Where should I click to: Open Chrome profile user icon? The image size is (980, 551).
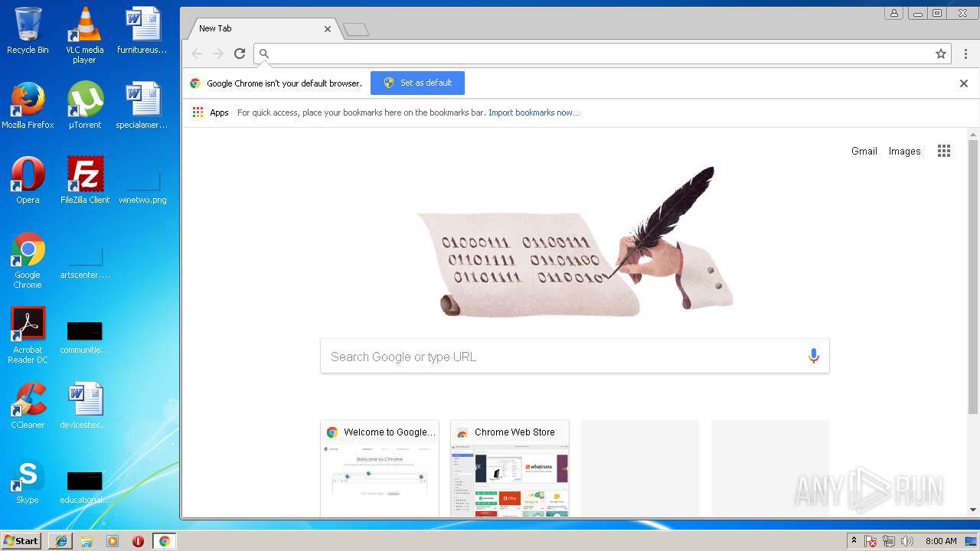pos(893,13)
